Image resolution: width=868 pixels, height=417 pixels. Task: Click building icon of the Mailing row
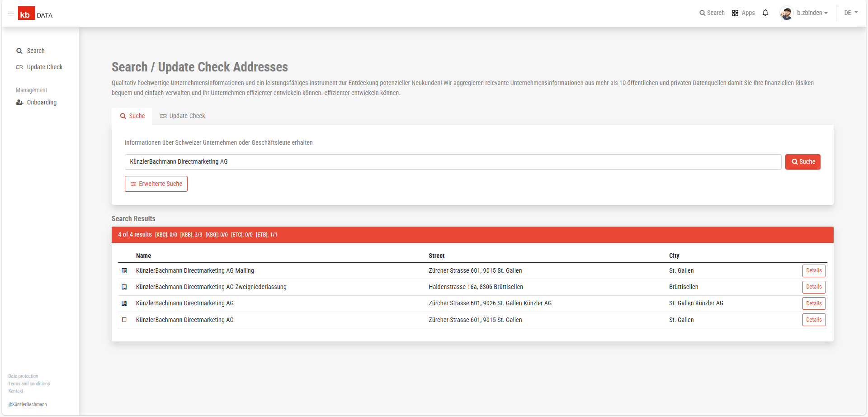(x=124, y=271)
